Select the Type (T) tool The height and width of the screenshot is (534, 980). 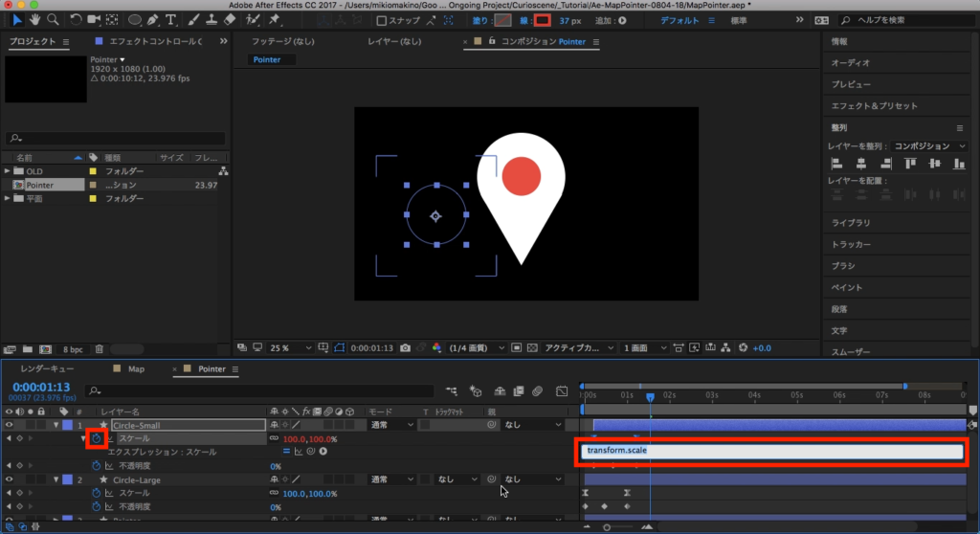tap(170, 20)
